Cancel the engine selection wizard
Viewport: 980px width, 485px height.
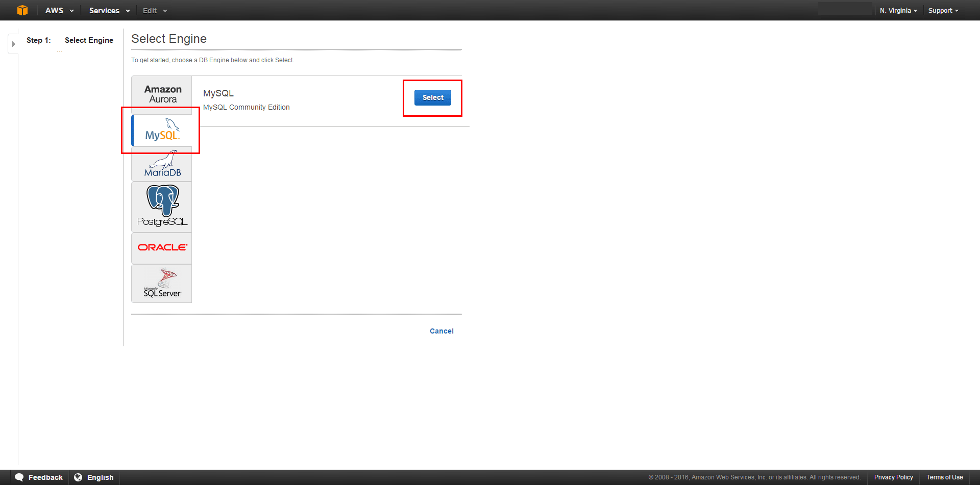[x=442, y=331]
